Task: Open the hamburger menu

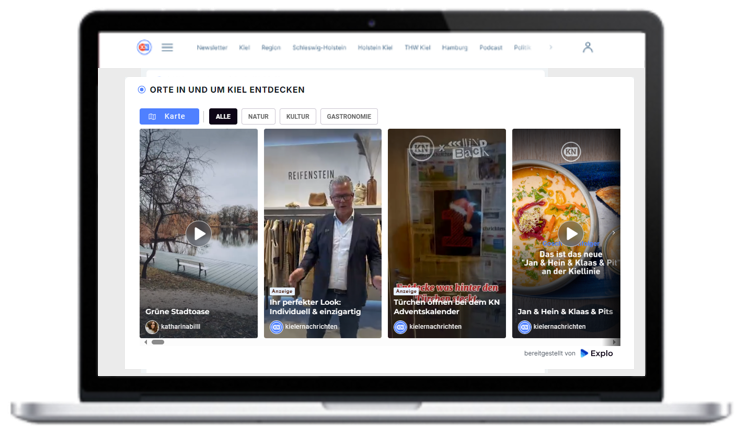Action: (167, 47)
